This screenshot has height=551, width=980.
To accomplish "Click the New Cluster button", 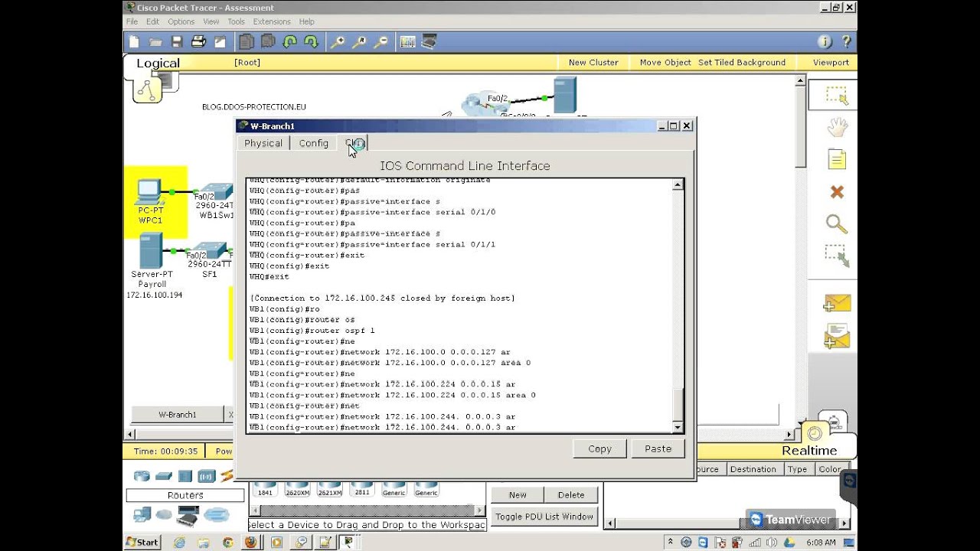I will click(x=593, y=63).
